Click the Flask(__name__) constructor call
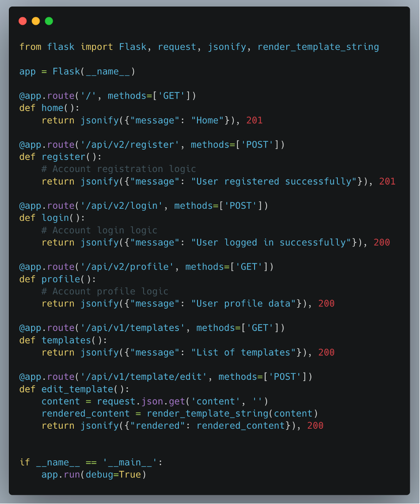This screenshot has height=504, width=420. (93, 72)
